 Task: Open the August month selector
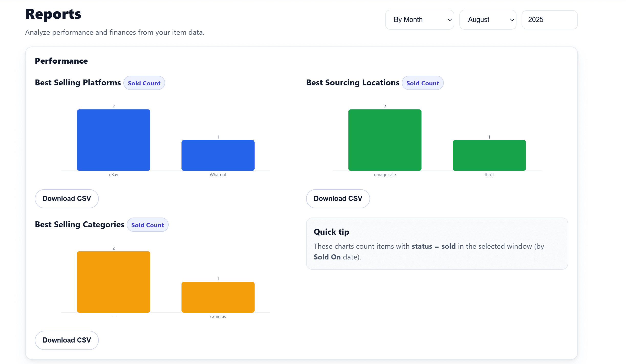pyautogui.click(x=488, y=19)
